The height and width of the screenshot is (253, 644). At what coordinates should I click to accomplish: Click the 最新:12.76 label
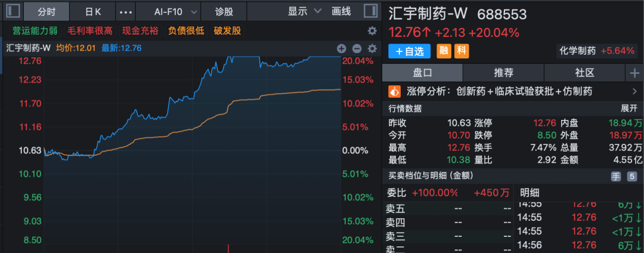[122, 48]
